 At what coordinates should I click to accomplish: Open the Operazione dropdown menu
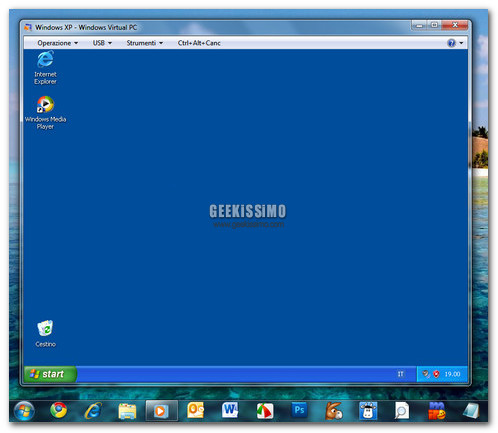pos(57,43)
